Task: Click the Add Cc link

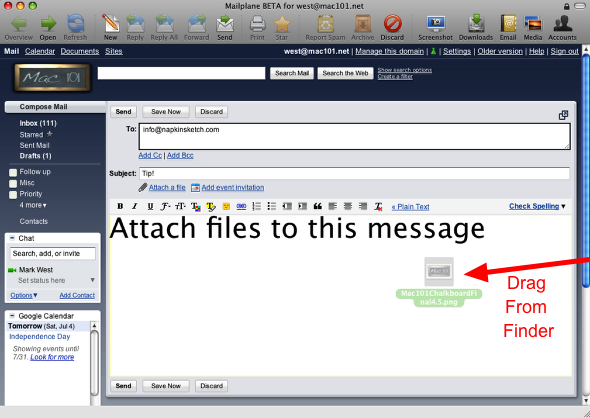Action: (150, 155)
